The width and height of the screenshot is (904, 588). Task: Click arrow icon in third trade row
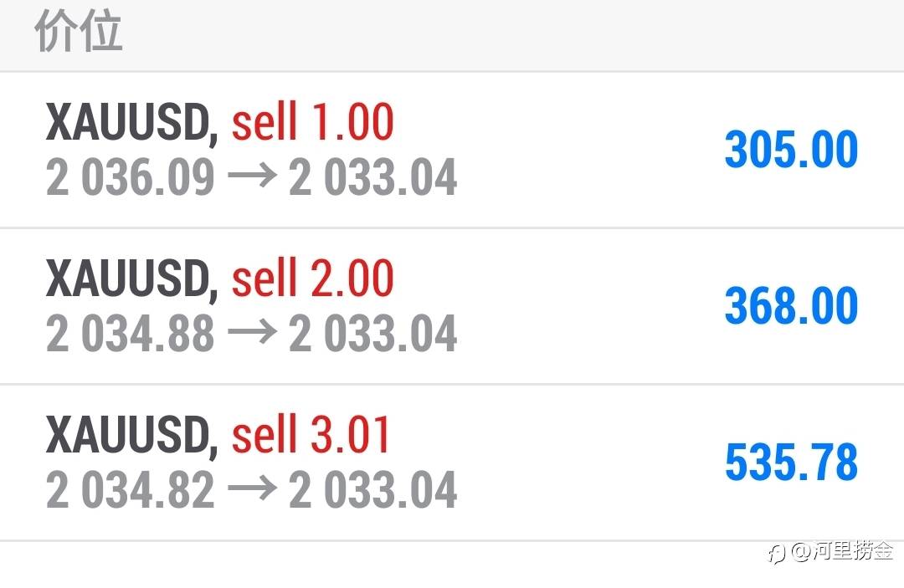click(x=253, y=488)
